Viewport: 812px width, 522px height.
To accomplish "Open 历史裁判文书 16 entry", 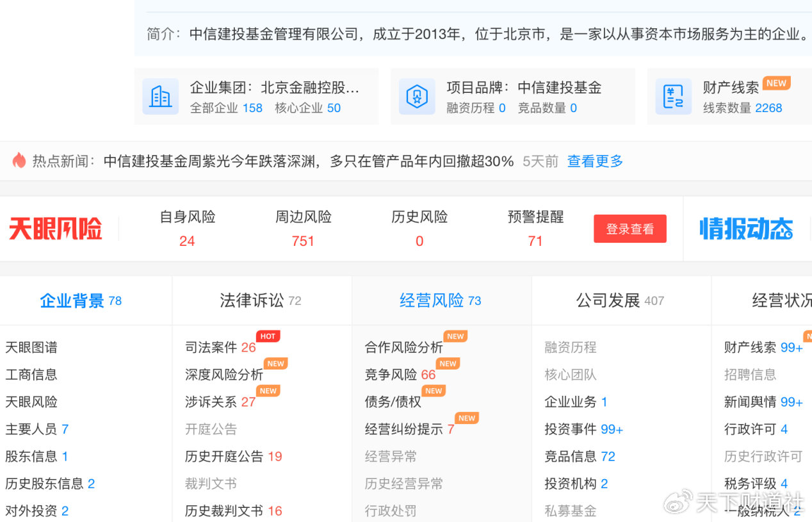I will [x=234, y=510].
